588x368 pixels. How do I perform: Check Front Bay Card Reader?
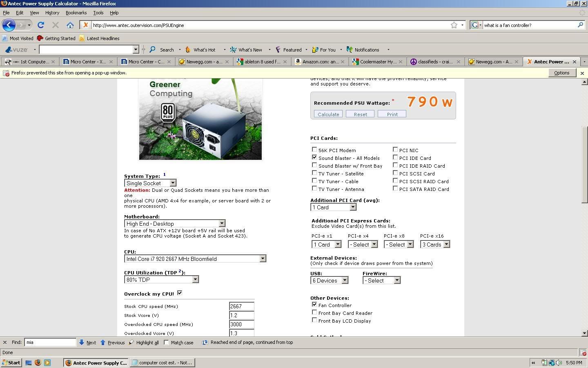(x=314, y=312)
